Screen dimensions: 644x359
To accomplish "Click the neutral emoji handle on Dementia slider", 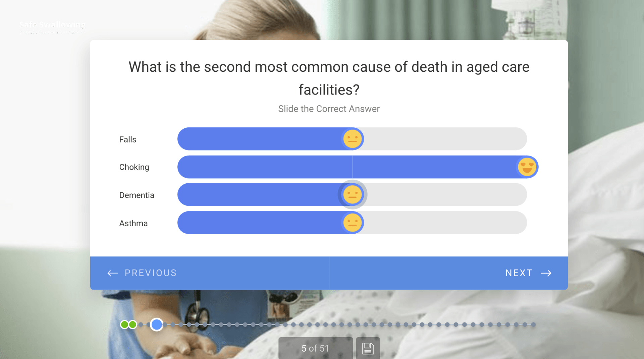I will click(x=352, y=194).
